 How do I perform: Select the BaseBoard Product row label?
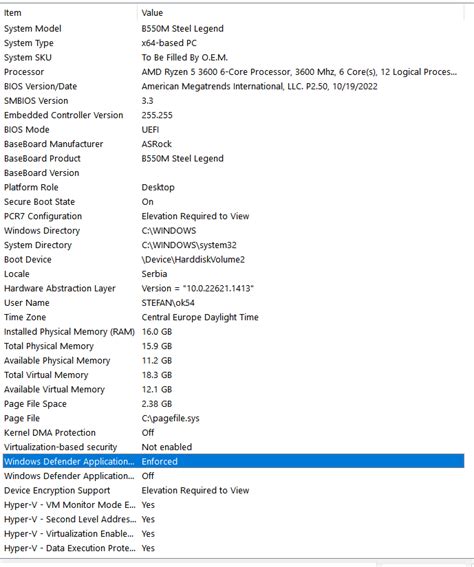pyautogui.click(x=42, y=159)
